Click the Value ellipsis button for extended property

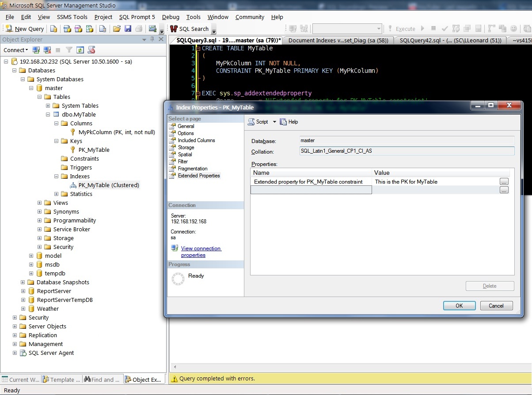[x=504, y=181]
